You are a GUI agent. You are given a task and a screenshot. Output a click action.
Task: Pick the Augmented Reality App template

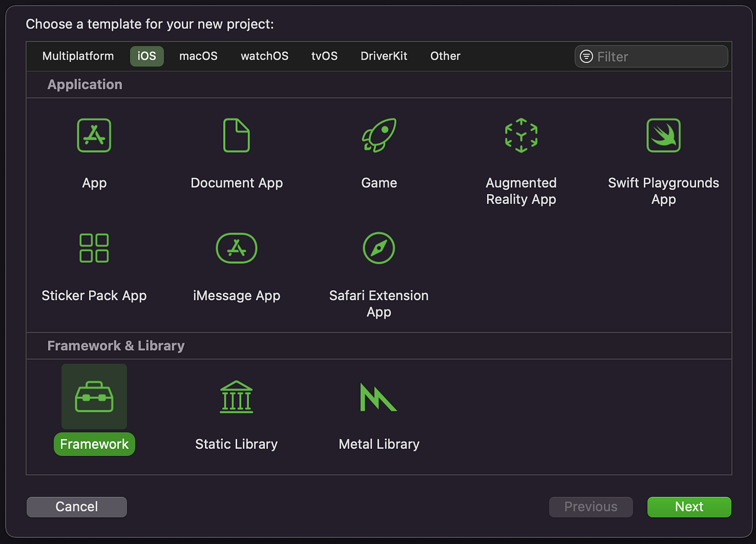[x=521, y=135]
